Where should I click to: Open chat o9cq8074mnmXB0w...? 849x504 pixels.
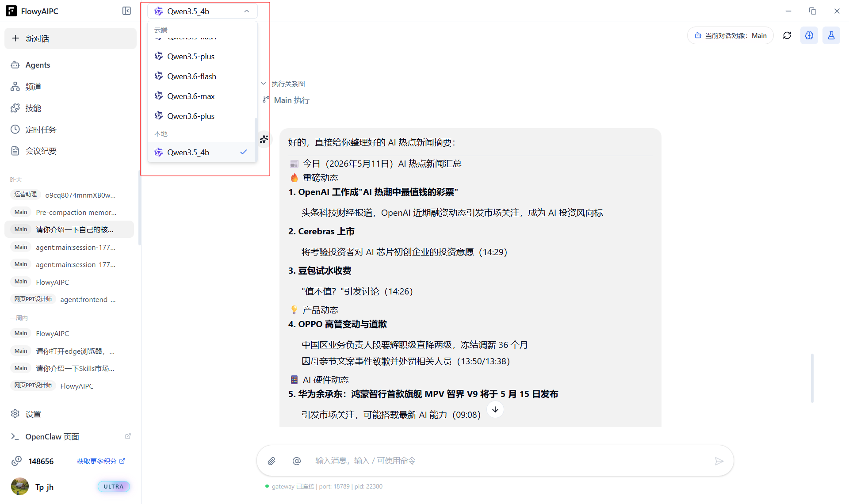click(x=69, y=195)
